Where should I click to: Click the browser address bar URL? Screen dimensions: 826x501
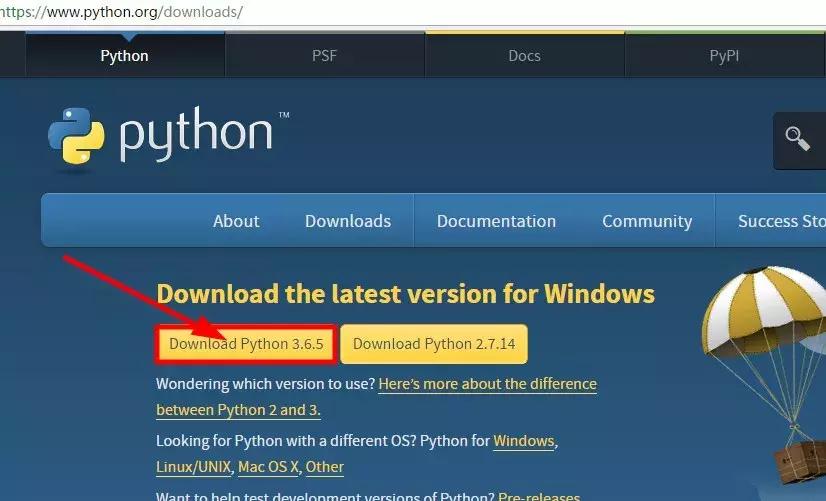pos(122,12)
